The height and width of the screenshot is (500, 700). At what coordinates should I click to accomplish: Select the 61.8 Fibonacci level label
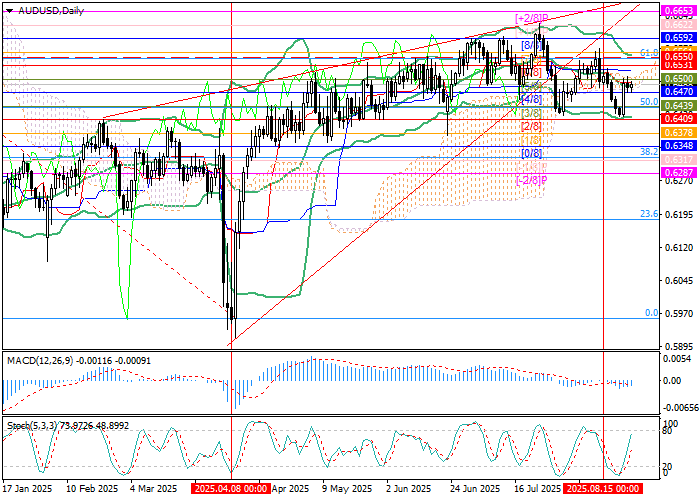(x=649, y=53)
